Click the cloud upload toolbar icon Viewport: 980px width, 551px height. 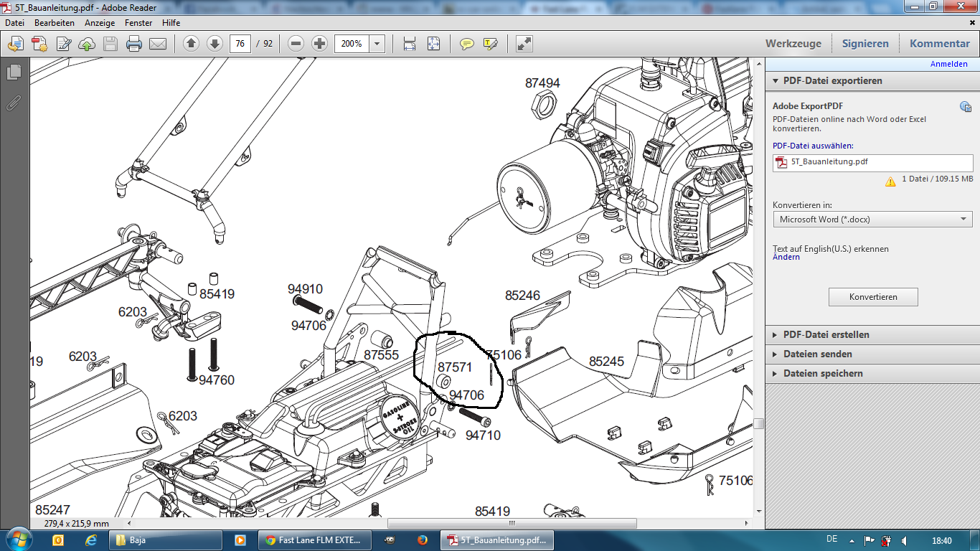tap(87, 44)
